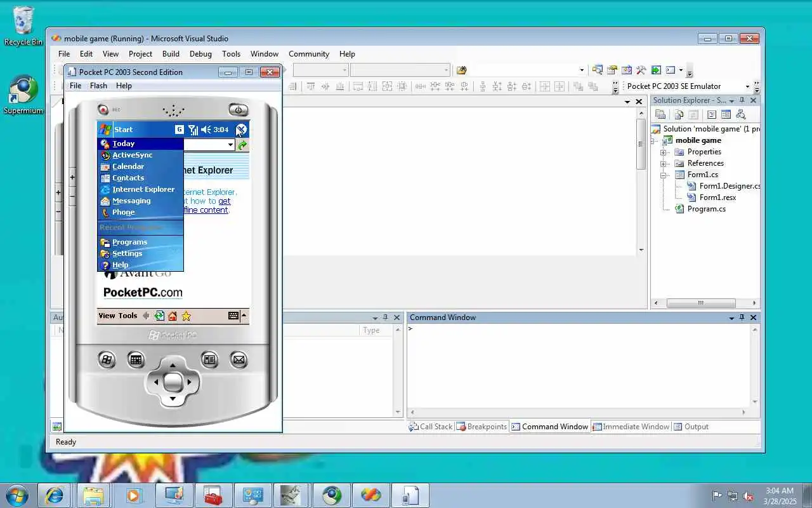Tap the D-pad up arrow
812x508 pixels.
click(x=173, y=366)
